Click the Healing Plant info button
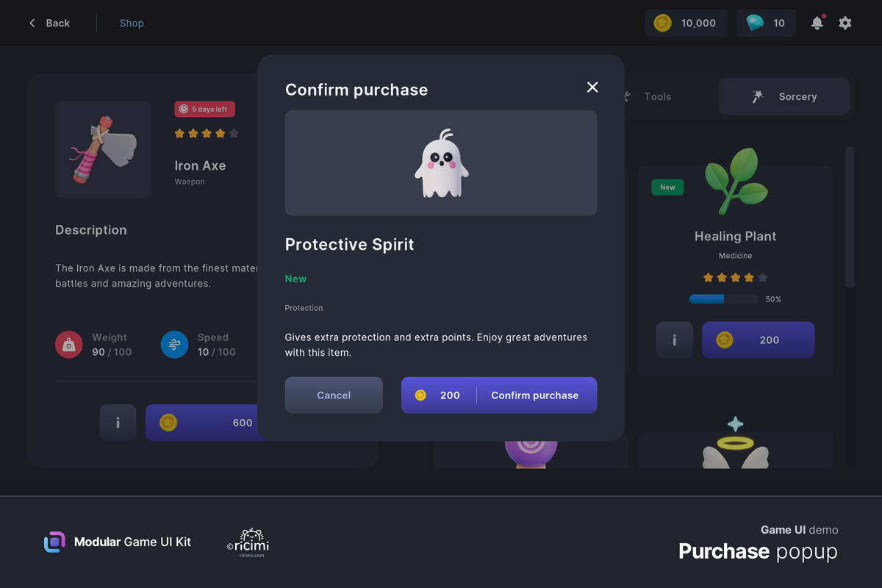This screenshot has height=588, width=882. pyautogui.click(x=675, y=340)
